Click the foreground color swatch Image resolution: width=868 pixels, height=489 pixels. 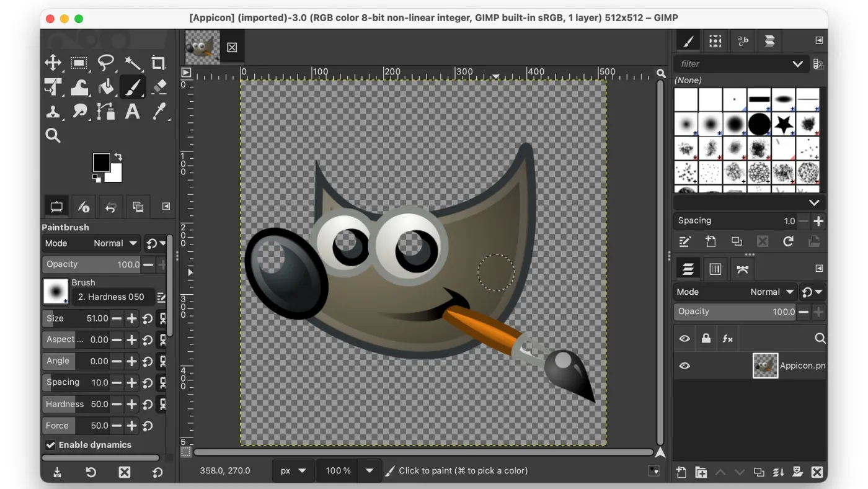tap(102, 163)
